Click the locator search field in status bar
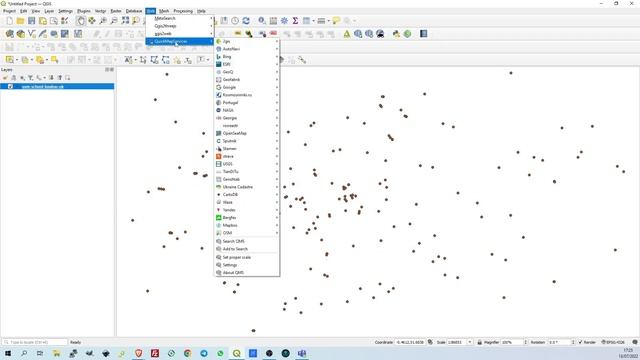This screenshot has width=640, height=360. pos(35,342)
